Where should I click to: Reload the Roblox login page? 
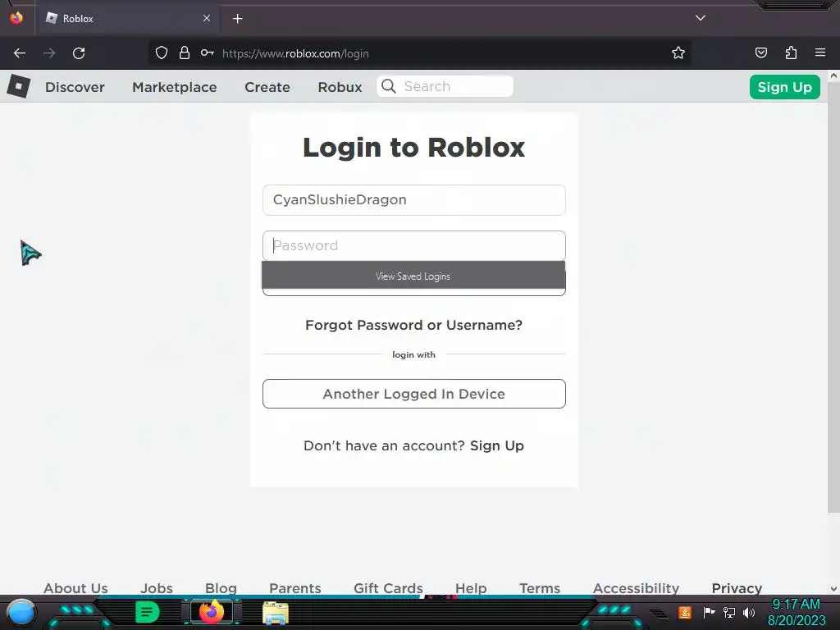point(79,53)
